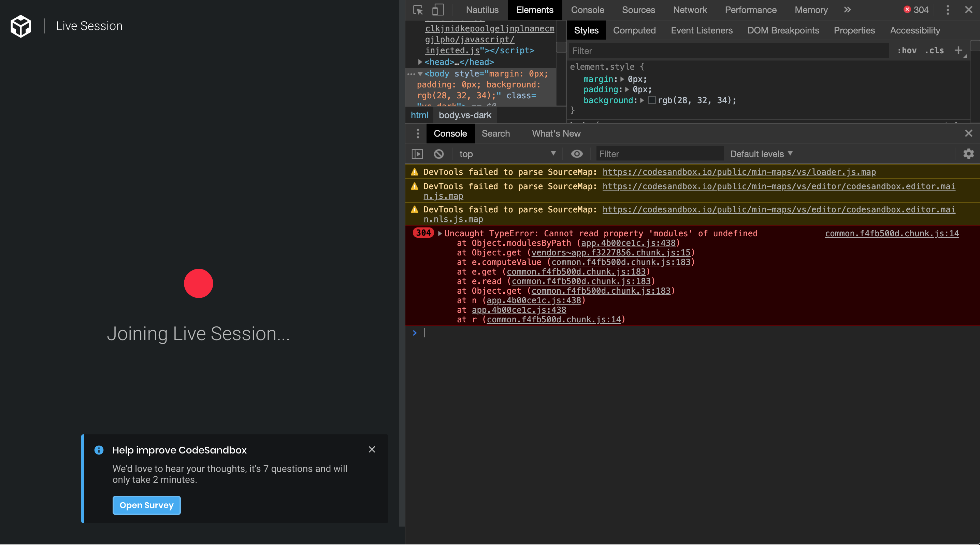Show the console sidebar
980x545 pixels.
(x=417, y=154)
